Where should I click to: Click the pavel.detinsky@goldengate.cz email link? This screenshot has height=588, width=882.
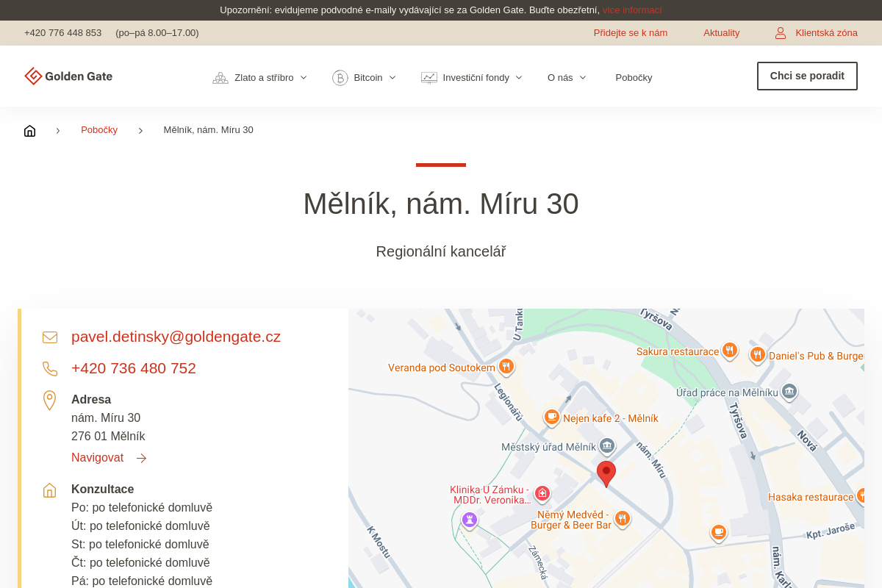176,337
